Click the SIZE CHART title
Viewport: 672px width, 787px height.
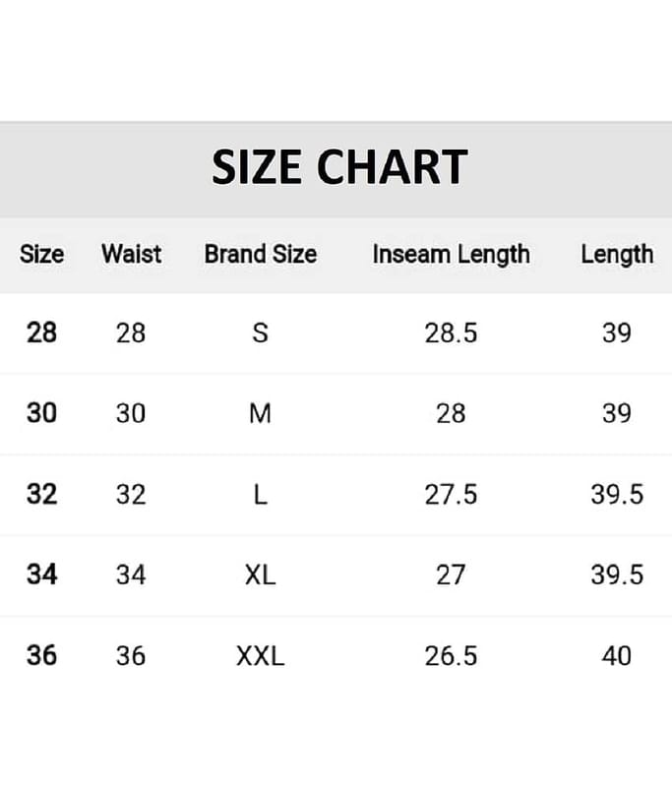coord(338,168)
